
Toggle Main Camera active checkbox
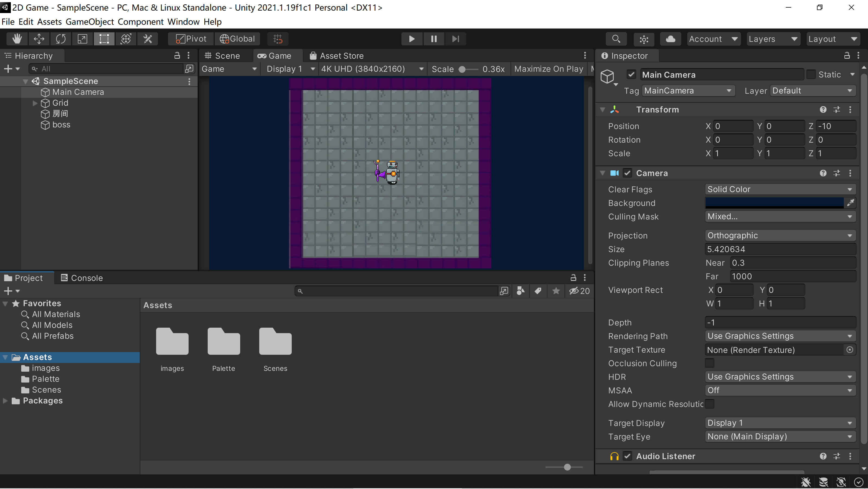631,74
